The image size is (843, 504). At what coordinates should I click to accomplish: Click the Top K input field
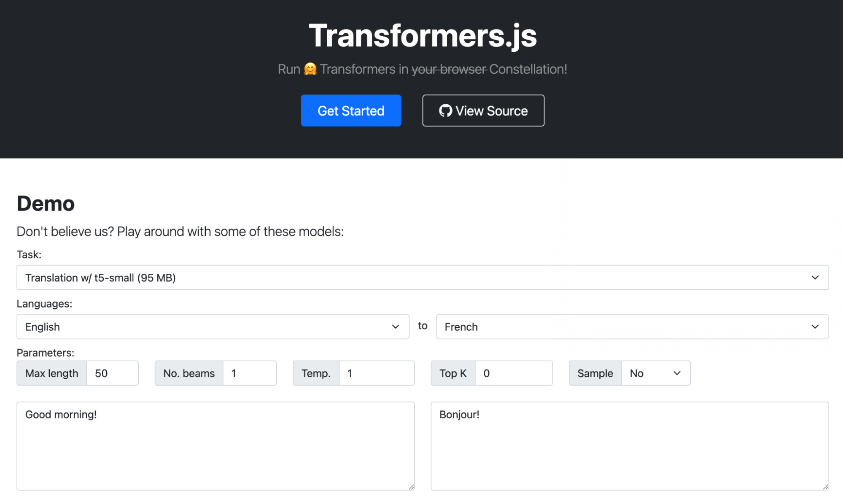click(514, 373)
